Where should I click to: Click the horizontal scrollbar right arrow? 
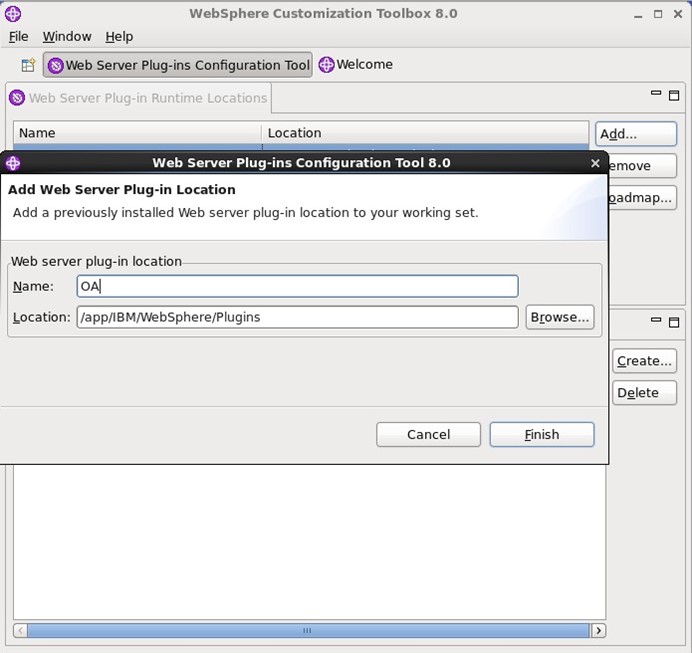click(598, 631)
